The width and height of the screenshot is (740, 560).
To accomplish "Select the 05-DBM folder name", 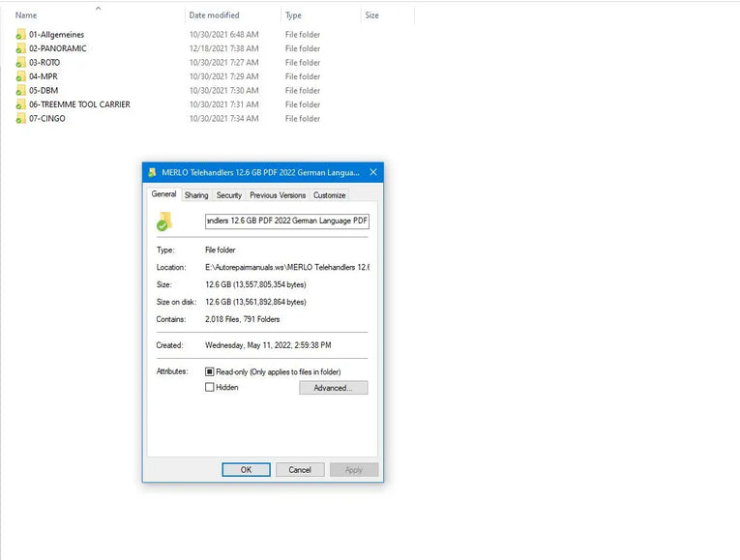I will tap(44, 90).
